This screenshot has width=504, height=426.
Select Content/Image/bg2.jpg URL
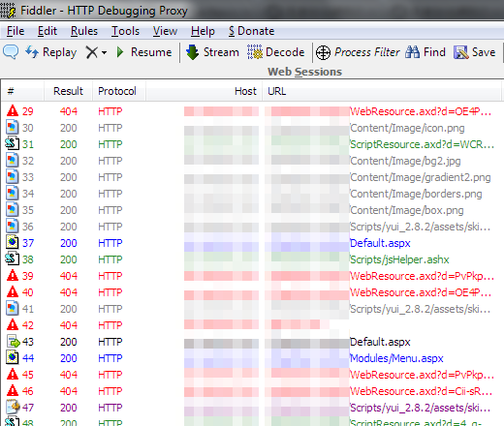[x=405, y=161]
